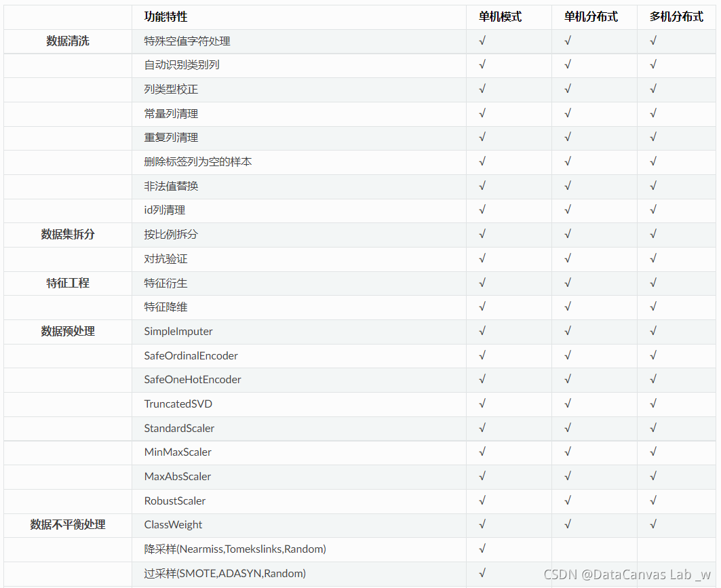Click 单机模式 checkmark for 对抗验证
Viewport: 721px width, 588px height.
point(482,258)
